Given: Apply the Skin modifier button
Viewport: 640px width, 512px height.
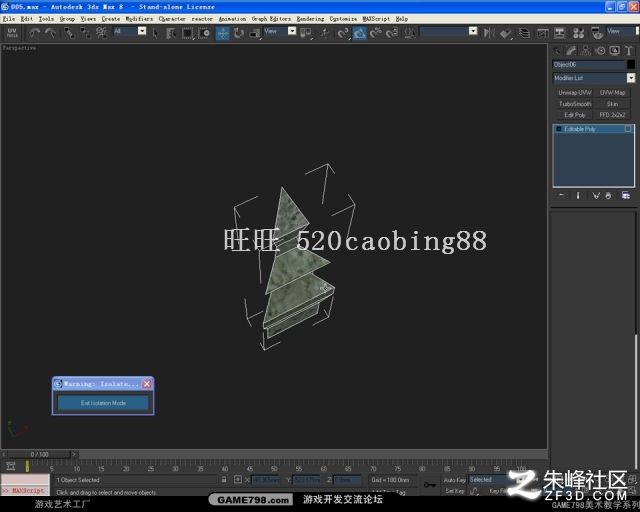Looking at the screenshot, I should (x=612, y=104).
